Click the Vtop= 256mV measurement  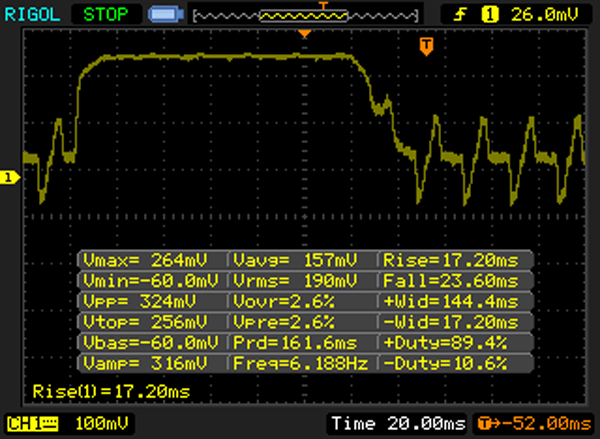tap(145, 322)
